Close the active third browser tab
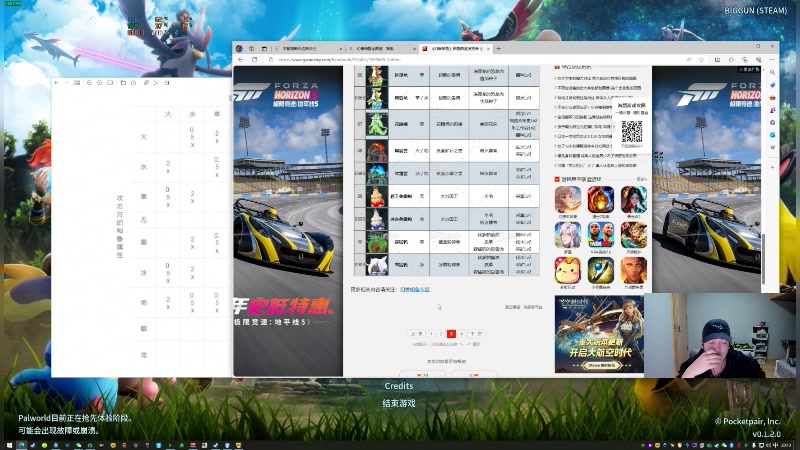Image resolution: width=800 pixels, height=450 pixels. (488, 48)
